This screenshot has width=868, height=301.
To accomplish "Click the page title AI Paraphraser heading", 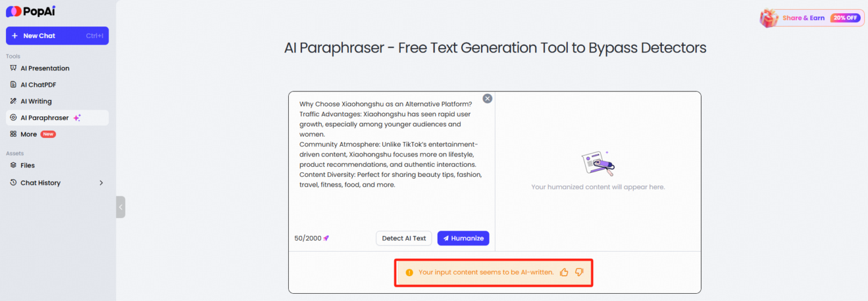I will pyautogui.click(x=495, y=48).
